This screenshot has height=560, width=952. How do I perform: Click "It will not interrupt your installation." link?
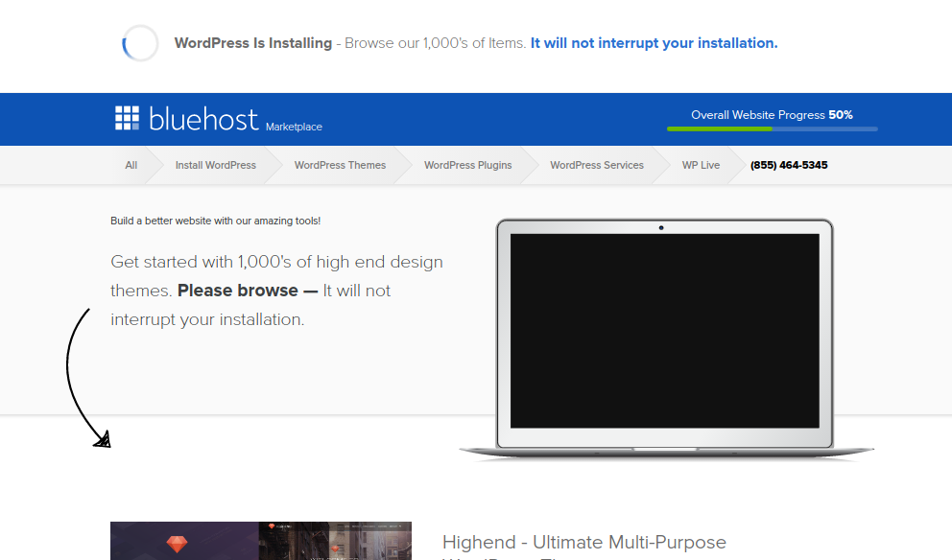coord(654,43)
